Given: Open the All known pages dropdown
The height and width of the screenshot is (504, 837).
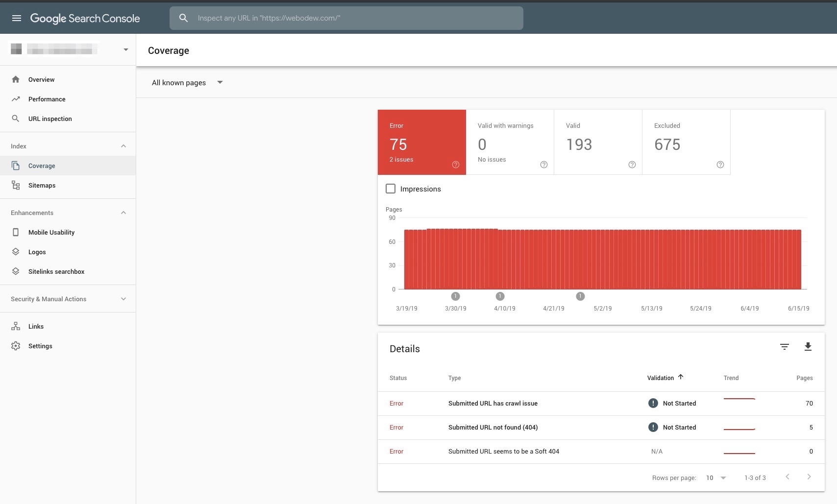Looking at the screenshot, I should [x=187, y=82].
